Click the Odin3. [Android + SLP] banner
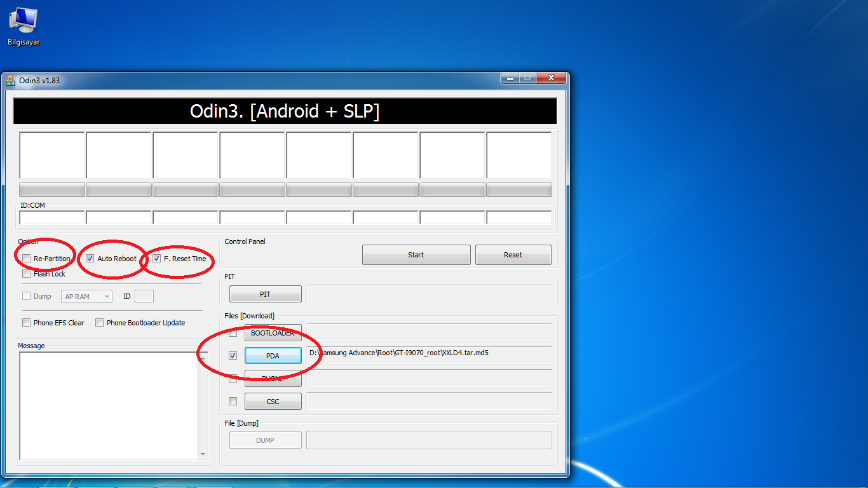 pyautogui.click(x=285, y=111)
